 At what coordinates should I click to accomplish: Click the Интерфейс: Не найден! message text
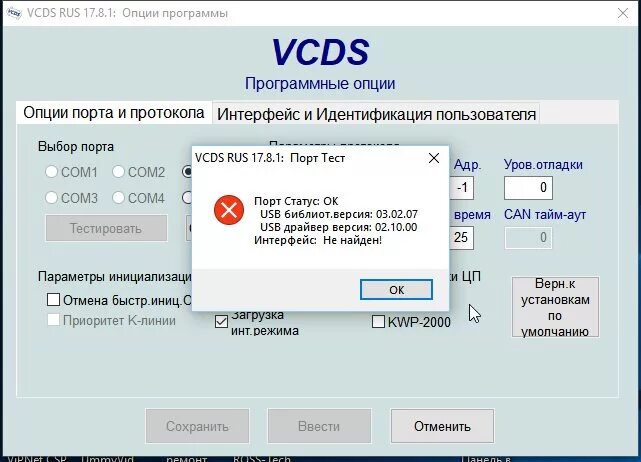coord(318,240)
